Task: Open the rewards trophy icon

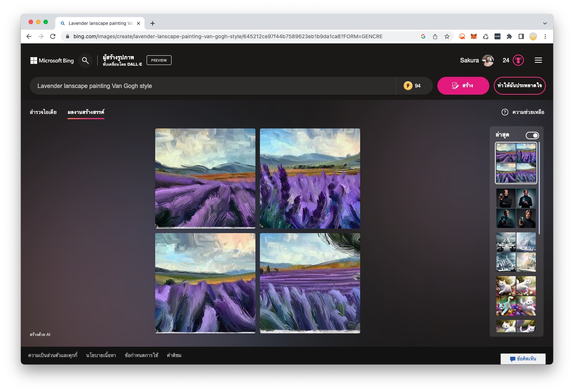Action: click(x=518, y=60)
